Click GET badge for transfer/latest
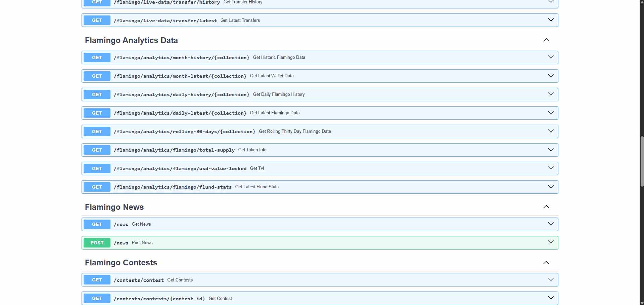Screen dimensions: 644x305 point(97,20)
